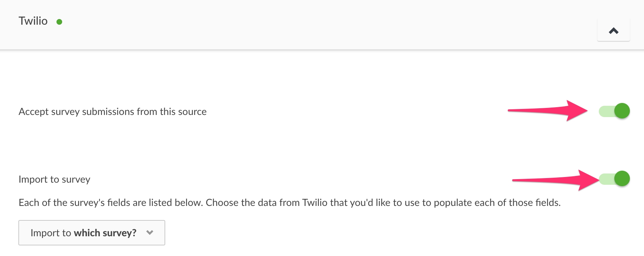Image resolution: width=644 pixels, height=256 pixels.
Task: Click the green knob of the Accept submissions toggle
Action: tap(622, 111)
